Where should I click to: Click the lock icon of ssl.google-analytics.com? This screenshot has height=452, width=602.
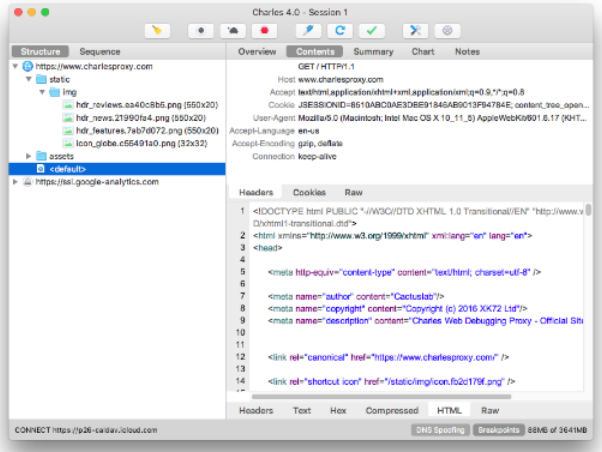(27, 182)
